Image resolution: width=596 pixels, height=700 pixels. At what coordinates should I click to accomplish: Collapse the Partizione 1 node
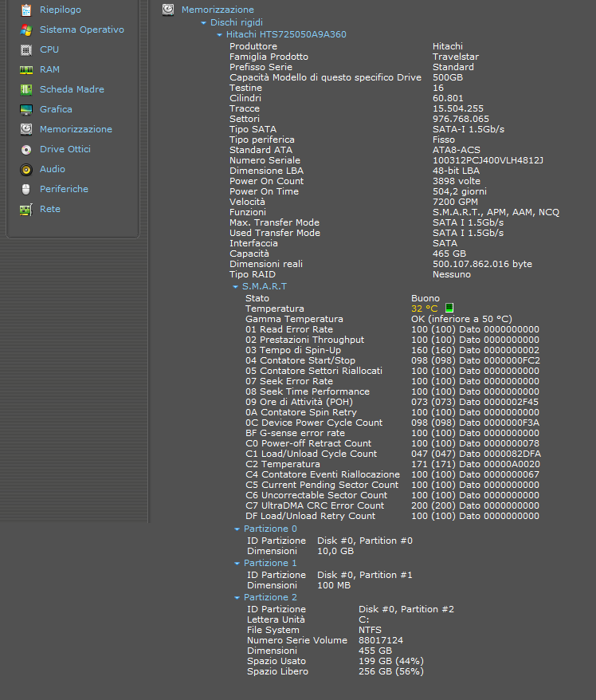(237, 564)
